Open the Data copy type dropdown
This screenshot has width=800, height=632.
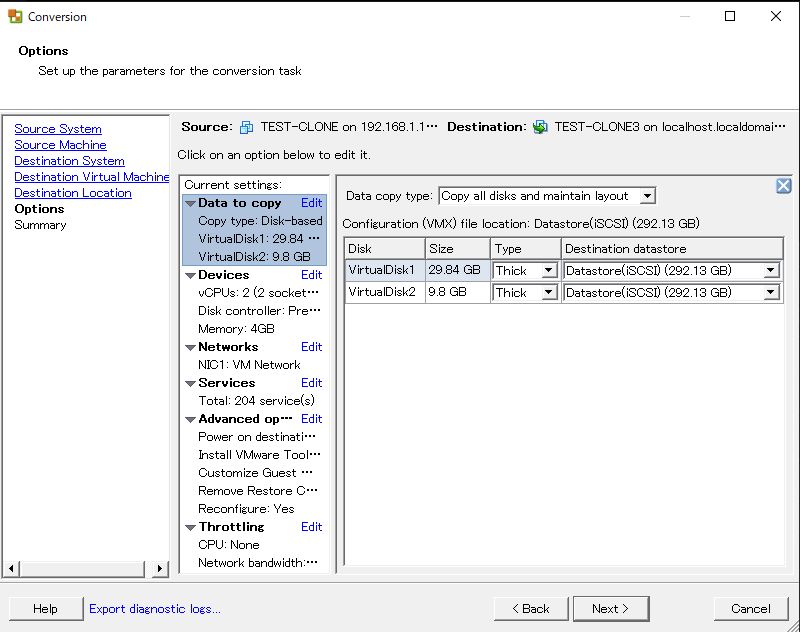pyautogui.click(x=647, y=196)
